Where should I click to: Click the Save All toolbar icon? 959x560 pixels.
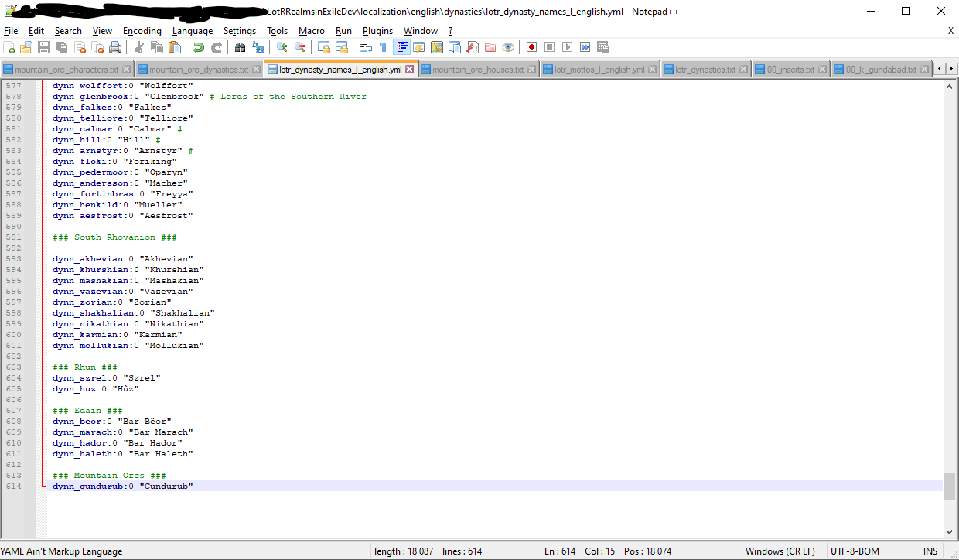(62, 47)
